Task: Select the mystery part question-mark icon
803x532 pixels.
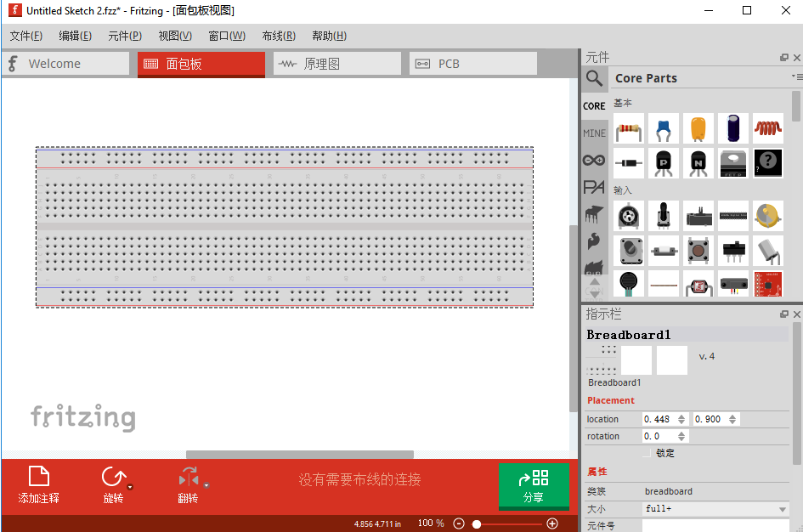Action: [x=767, y=163]
